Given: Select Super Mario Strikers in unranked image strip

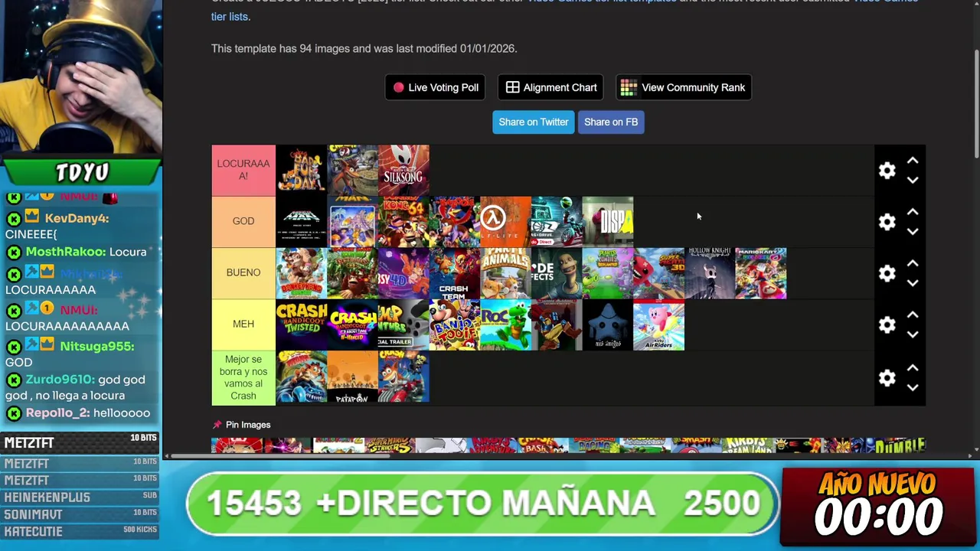Looking at the screenshot, I should coord(390,445).
